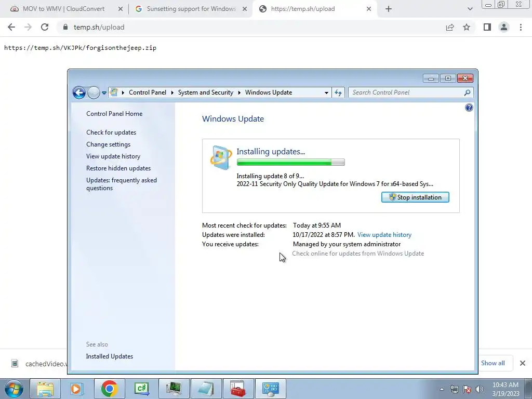532x399 pixels.
Task: Open Windows Explorer from taskbar
Action: click(x=45, y=389)
